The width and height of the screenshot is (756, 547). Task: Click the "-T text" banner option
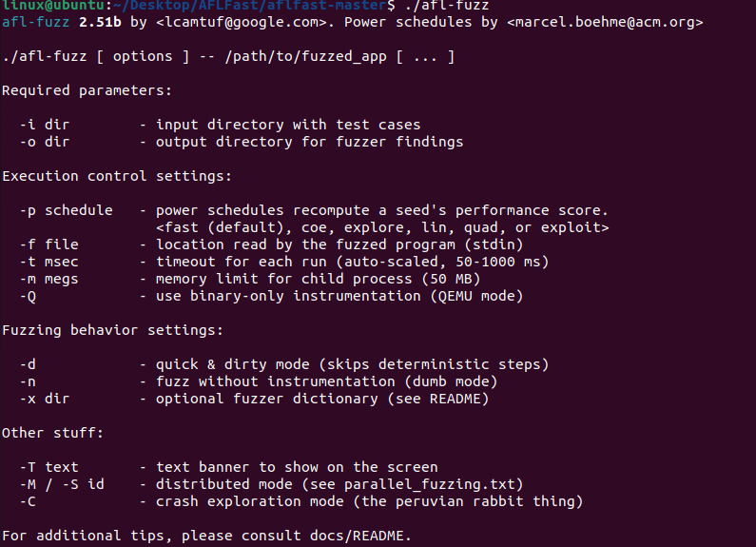(x=48, y=467)
